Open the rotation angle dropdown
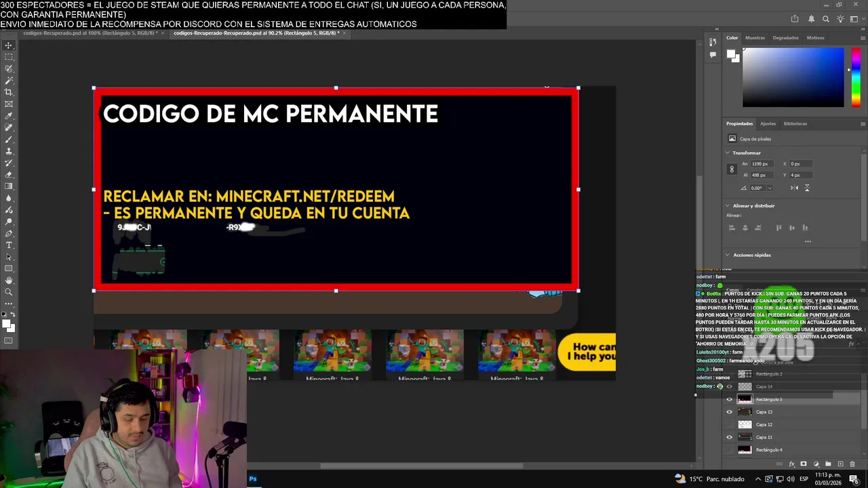This screenshot has width=868, height=488. click(x=770, y=188)
